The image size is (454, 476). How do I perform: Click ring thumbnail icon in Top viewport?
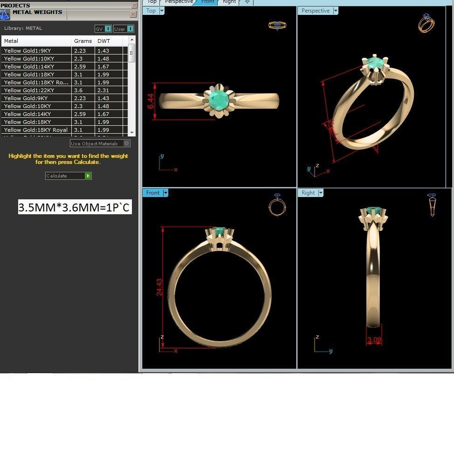277,25
